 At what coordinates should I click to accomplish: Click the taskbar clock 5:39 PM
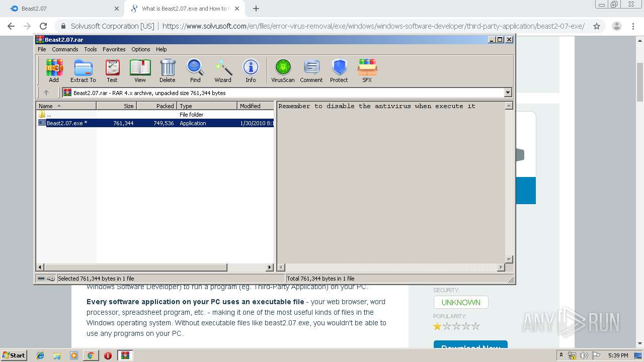[618, 355]
